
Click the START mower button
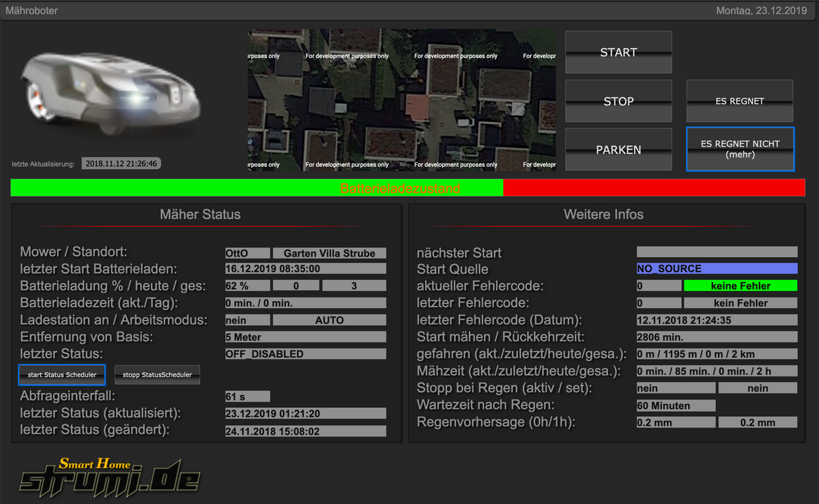tap(618, 52)
